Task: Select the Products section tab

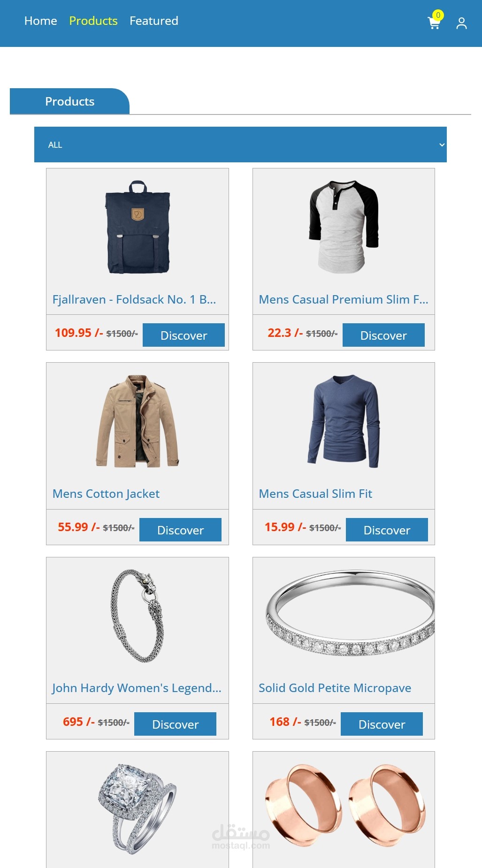Action: click(69, 101)
